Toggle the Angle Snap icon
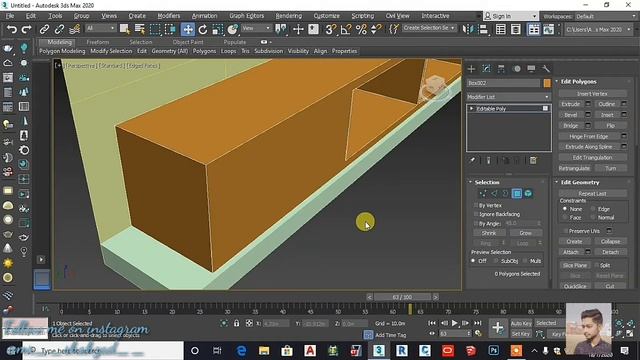Viewport: 640px width, 360px height. [x=346, y=29]
